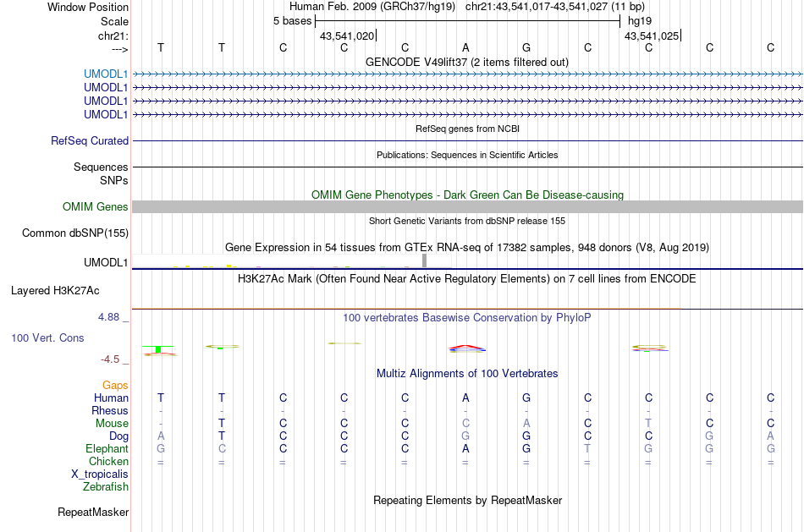Click the 100 Vert. Cons label
This screenshot has height=532, width=804.
[x=47, y=337]
